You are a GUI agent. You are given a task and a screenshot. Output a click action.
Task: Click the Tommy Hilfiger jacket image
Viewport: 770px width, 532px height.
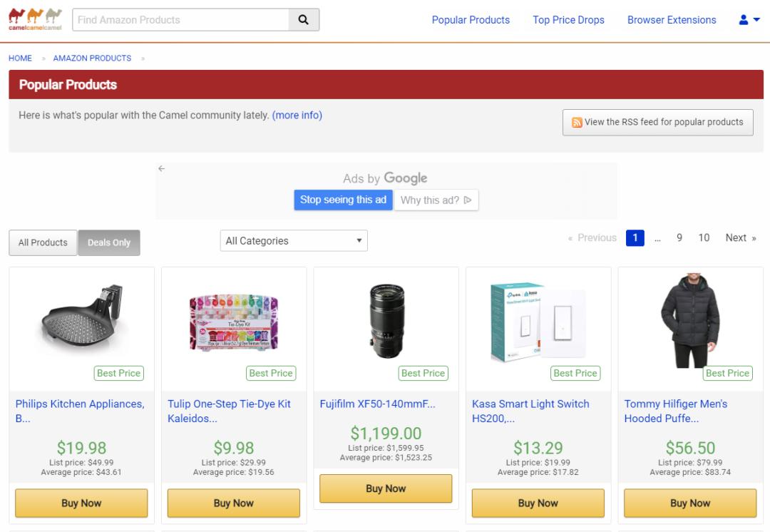pyautogui.click(x=690, y=319)
